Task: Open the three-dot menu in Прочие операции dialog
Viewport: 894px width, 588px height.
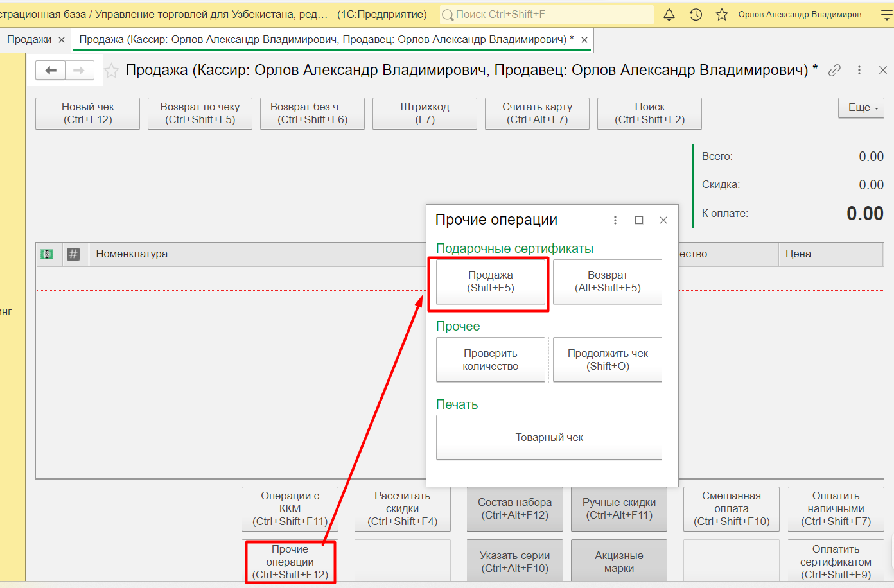Action: [x=615, y=220]
